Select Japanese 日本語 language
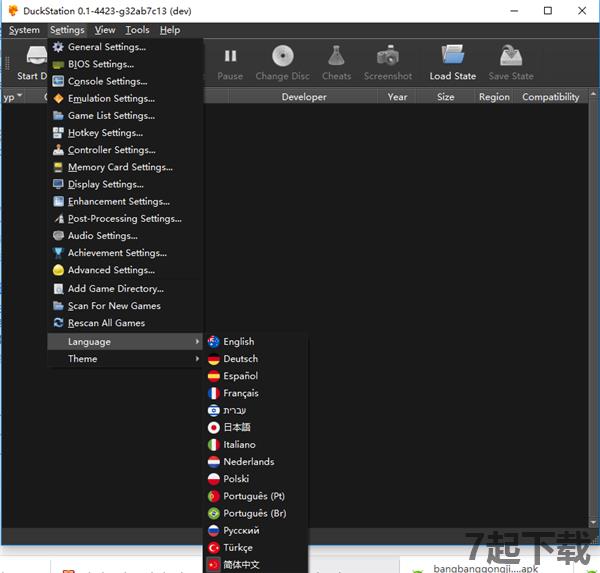The image size is (600, 573). pyautogui.click(x=257, y=428)
